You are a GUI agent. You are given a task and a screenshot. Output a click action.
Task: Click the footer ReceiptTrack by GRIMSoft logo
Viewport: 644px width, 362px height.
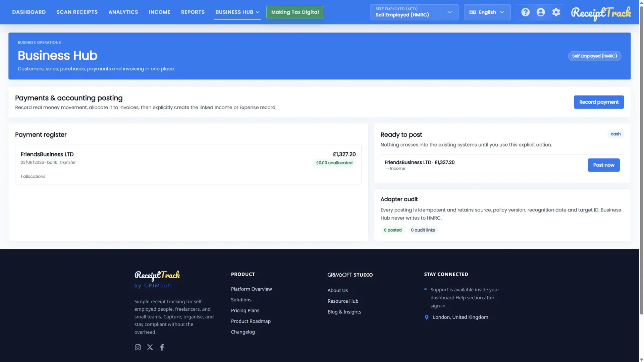click(x=157, y=279)
